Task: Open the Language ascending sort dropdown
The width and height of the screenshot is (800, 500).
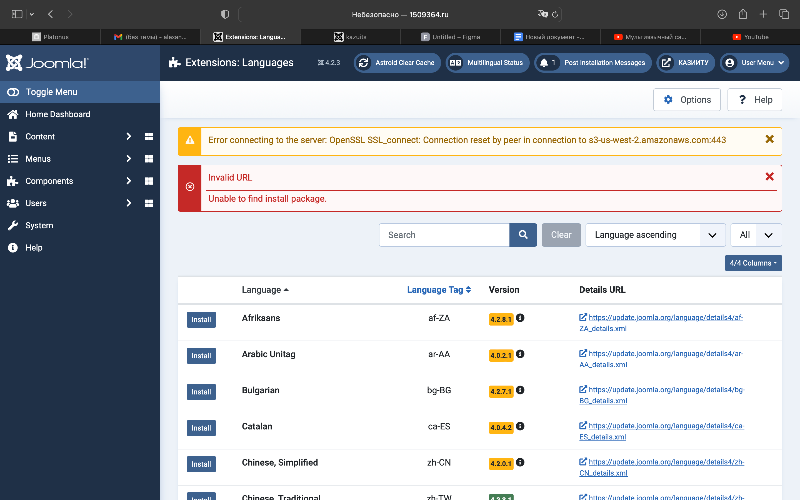Action: (656, 235)
